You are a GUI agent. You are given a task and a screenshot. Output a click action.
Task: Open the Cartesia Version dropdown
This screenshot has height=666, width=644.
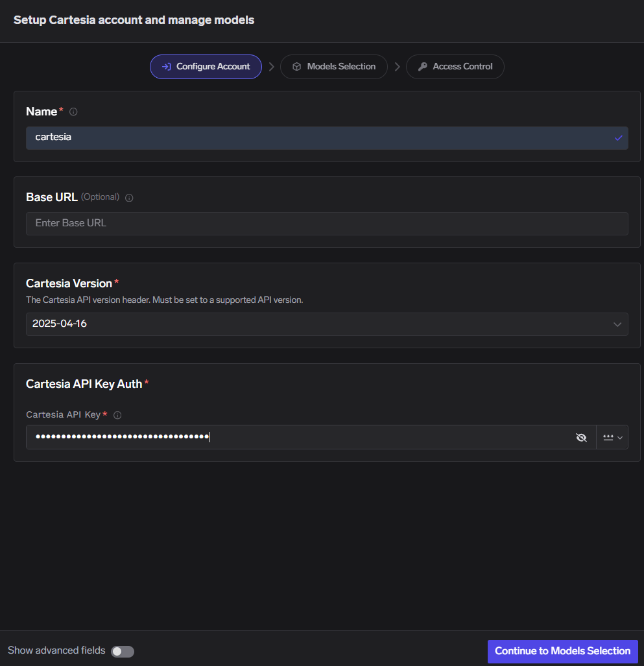click(x=327, y=324)
